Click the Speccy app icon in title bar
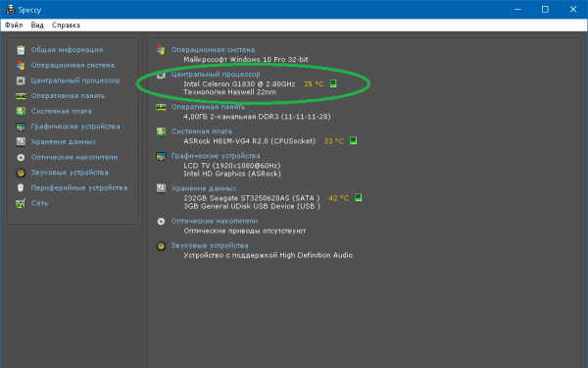The image size is (588, 368). click(x=10, y=10)
